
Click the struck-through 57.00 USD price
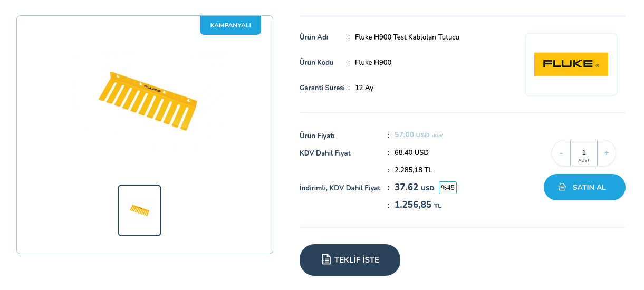[412, 135]
